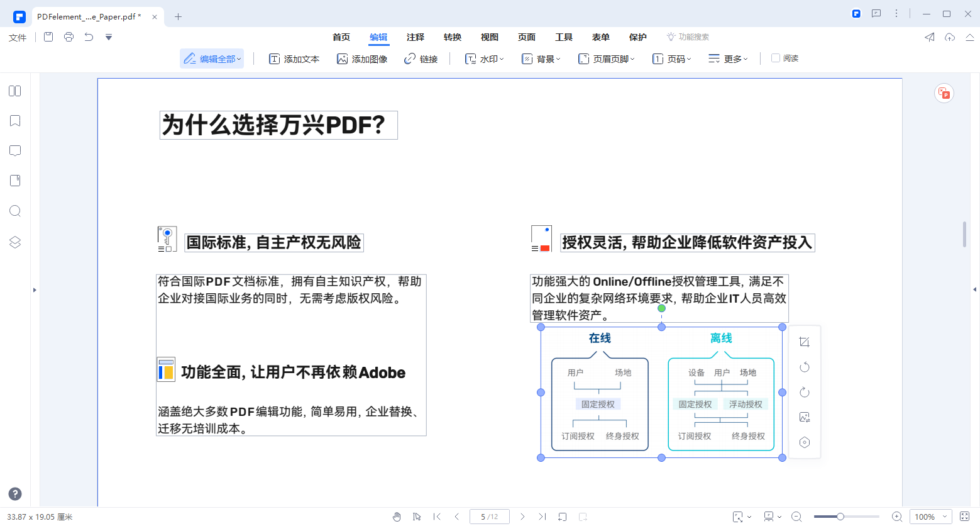Click the 添加图像 (Add Image) tool
The image size is (980, 526).
[362, 58]
